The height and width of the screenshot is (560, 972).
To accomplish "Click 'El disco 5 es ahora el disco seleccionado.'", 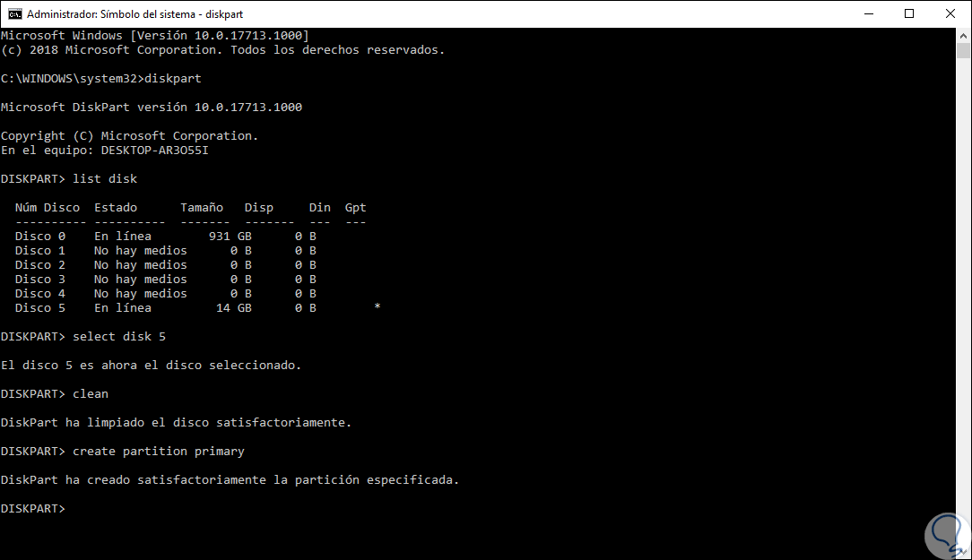I will [151, 366].
